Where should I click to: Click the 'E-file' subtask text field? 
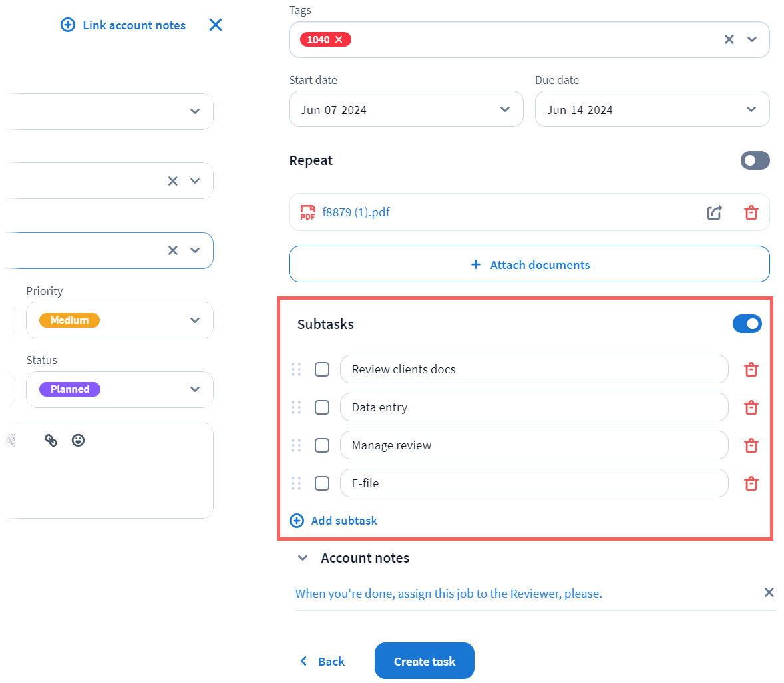coord(533,483)
